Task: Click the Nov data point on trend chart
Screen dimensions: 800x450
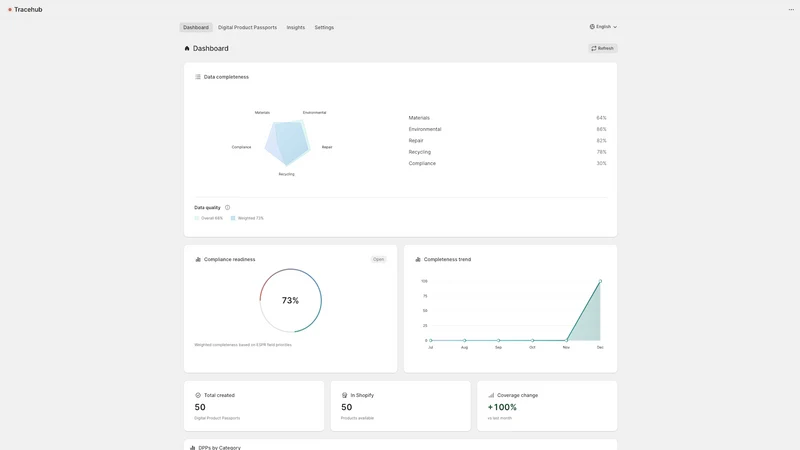Action: 566,340
